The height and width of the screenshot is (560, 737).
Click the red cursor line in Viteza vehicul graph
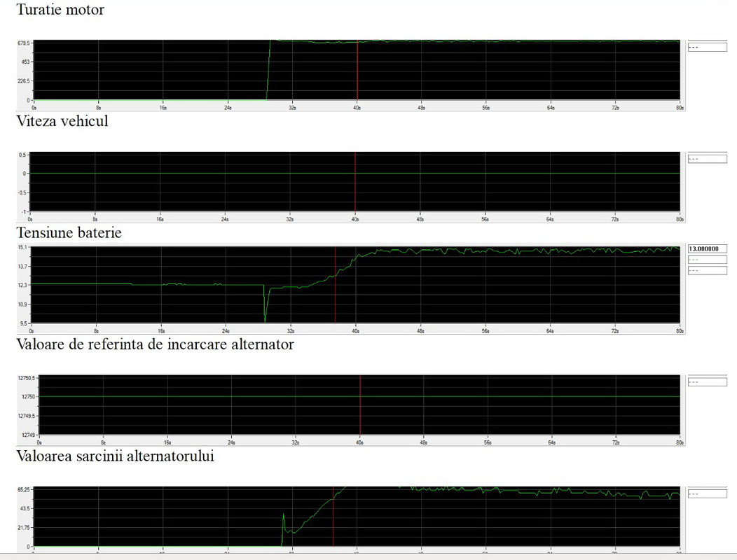coord(355,182)
